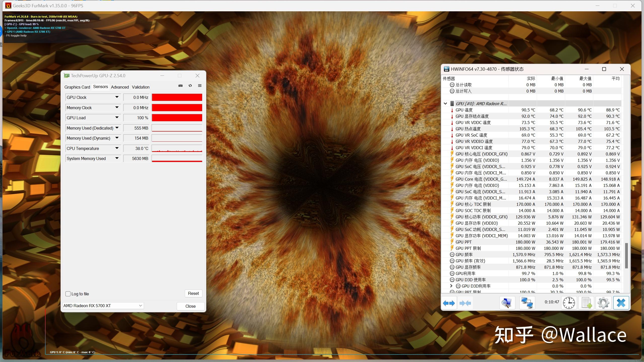
Task: Expand GPU [#0] AMD Radeon section
Action: [446, 103]
